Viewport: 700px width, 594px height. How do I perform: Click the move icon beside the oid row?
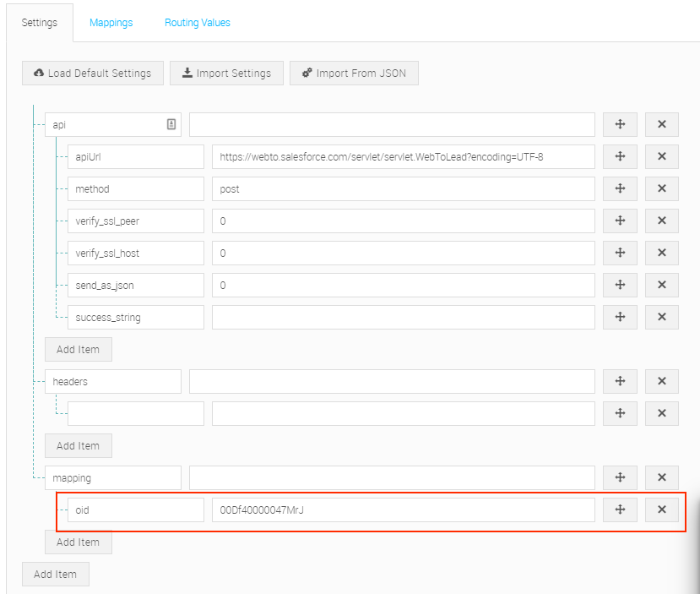point(620,510)
